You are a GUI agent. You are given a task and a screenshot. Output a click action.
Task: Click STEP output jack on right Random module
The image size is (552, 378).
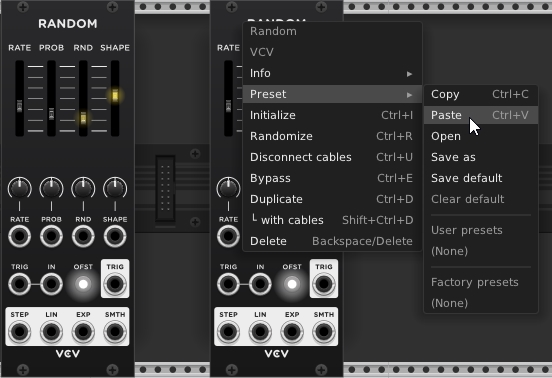[x=228, y=332]
